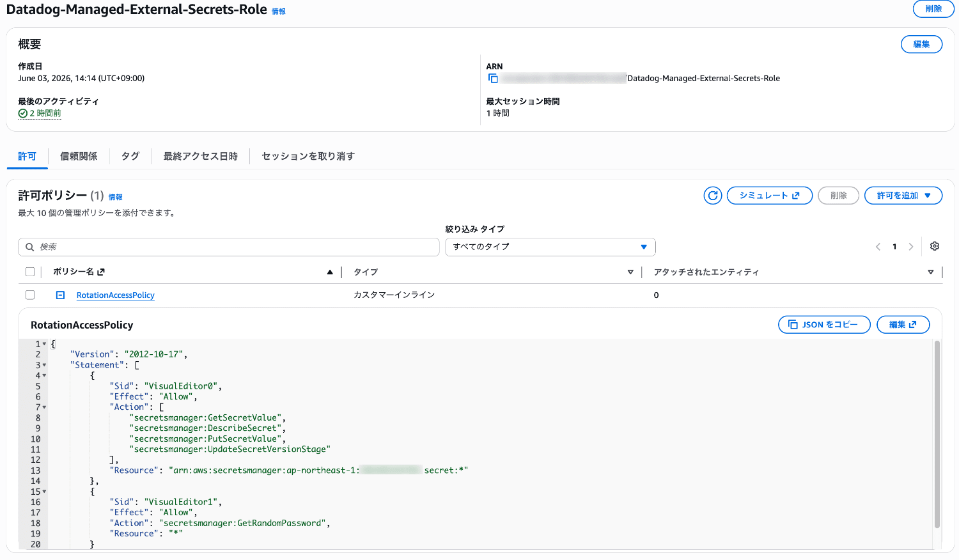Fold the Statement array at line 3
959x560 pixels.
(x=44, y=365)
